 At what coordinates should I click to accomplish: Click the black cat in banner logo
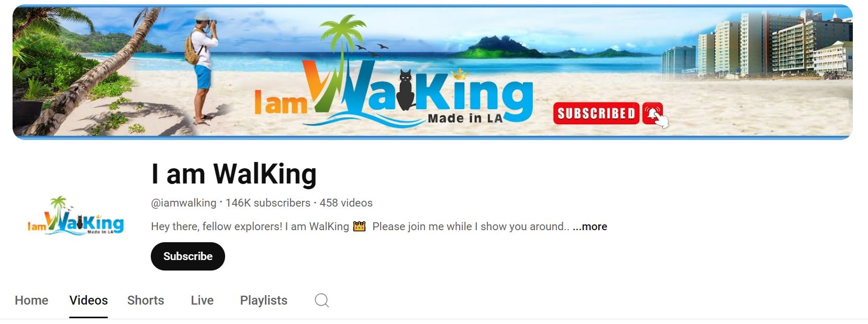[405, 90]
